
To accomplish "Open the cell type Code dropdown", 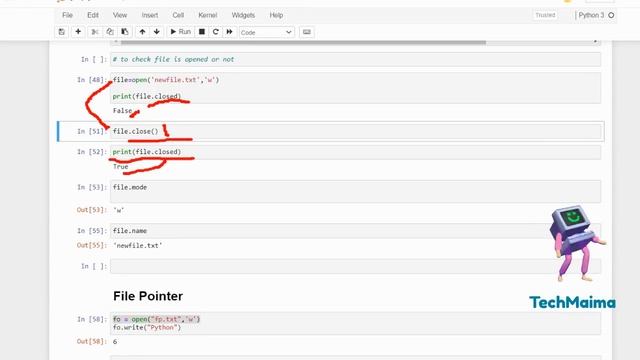I will pos(266,32).
